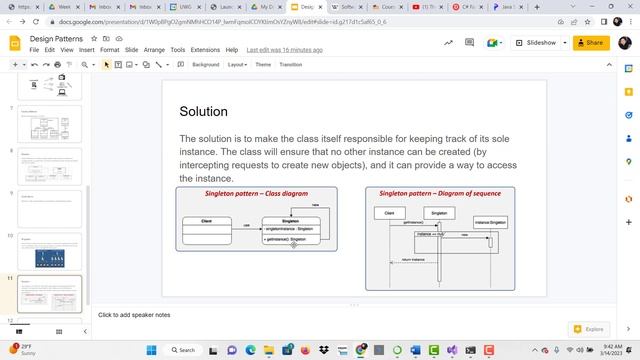Select the paint format tool
This screenshot has height=360, width=640.
pos(69,64)
